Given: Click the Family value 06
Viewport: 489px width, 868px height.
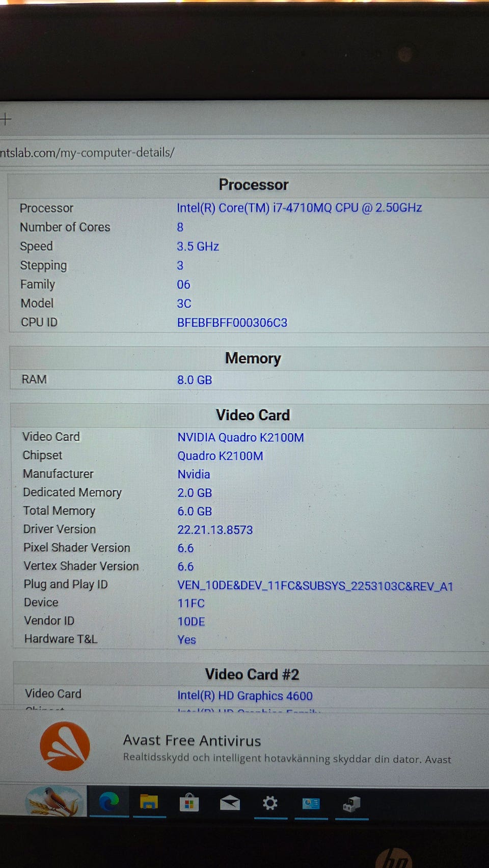Looking at the screenshot, I should click(183, 285).
